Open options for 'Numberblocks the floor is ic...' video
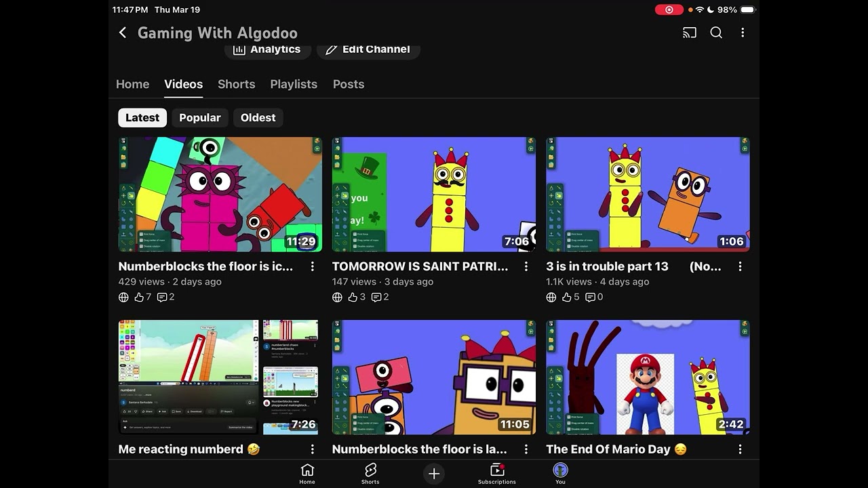The image size is (868, 488). click(x=313, y=267)
